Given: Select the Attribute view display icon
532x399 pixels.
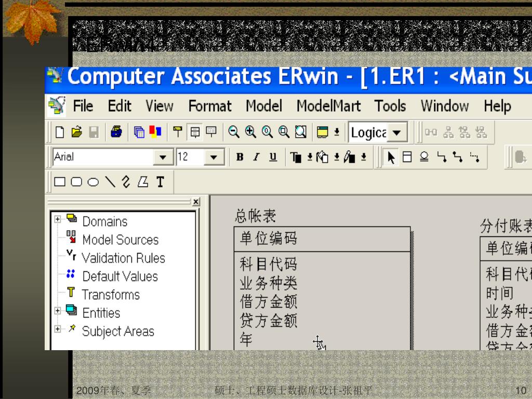Looking at the screenshot, I should (x=195, y=132).
